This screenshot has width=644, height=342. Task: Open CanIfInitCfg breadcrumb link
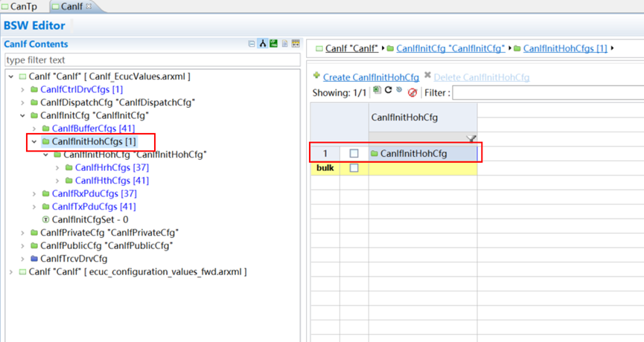[x=450, y=48]
